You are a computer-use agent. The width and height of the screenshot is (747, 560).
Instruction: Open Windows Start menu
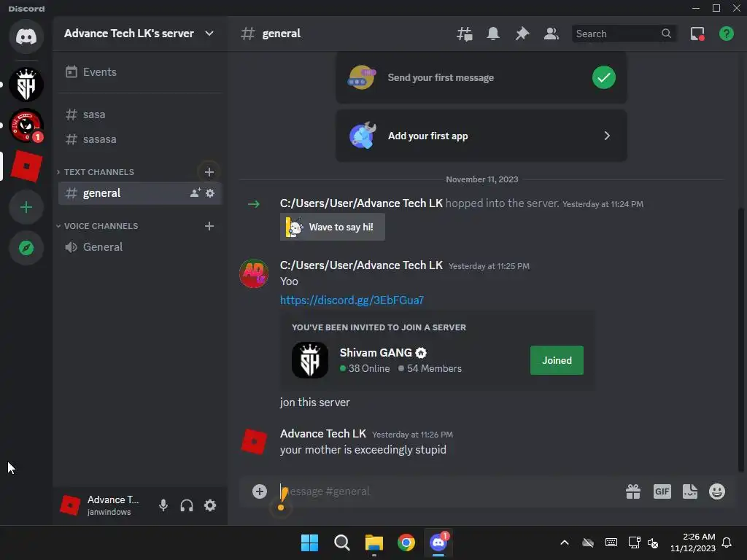point(309,542)
